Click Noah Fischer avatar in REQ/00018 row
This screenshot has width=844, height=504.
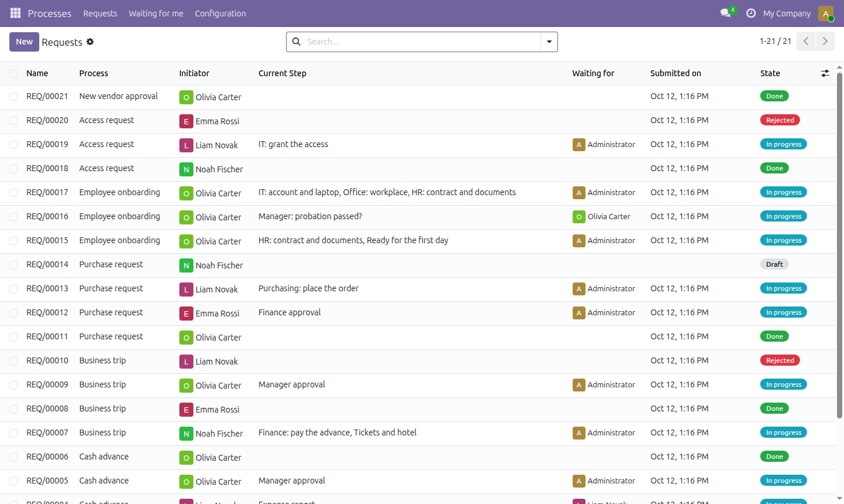coord(186,169)
